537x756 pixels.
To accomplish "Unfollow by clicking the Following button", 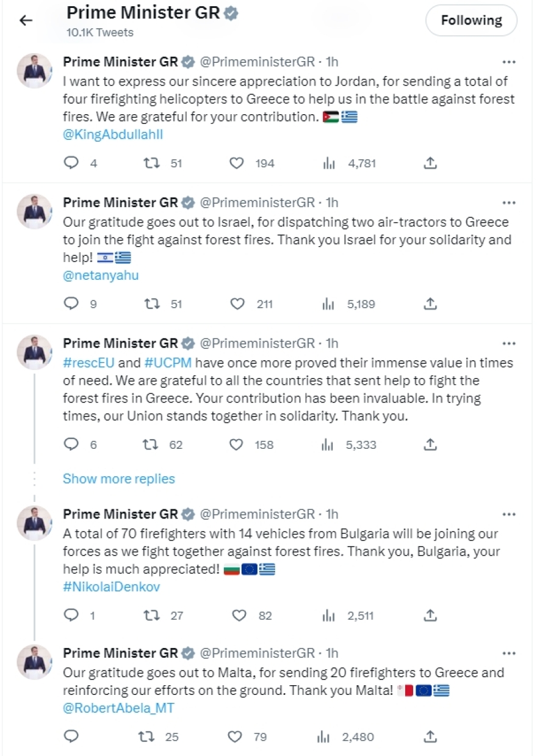I will [470, 20].
